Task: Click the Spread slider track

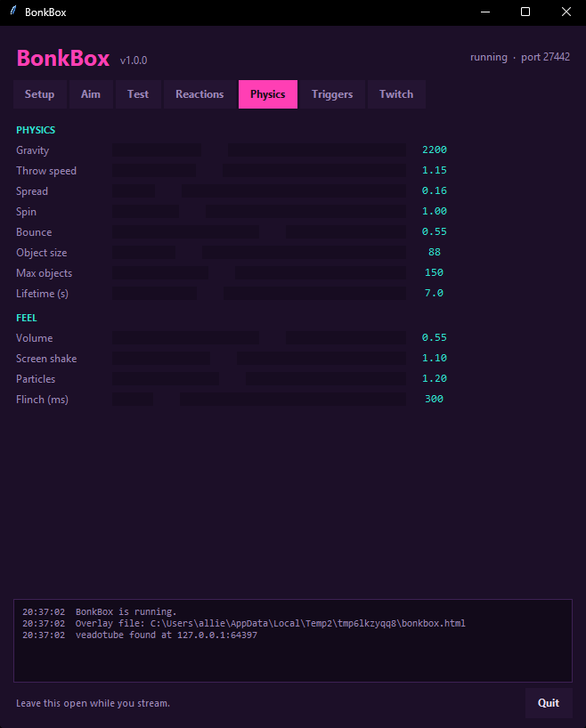Action: click(x=259, y=190)
